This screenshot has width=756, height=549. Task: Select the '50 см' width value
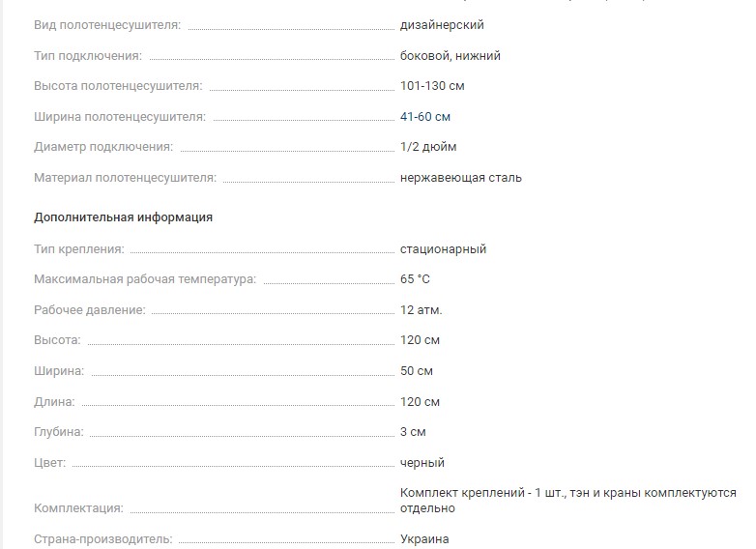[417, 371]
